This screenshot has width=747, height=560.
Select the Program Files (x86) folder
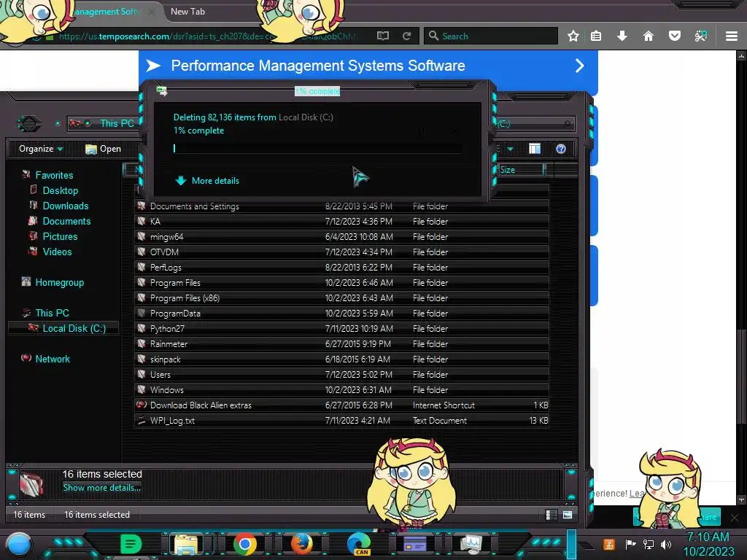coord(341,298)
